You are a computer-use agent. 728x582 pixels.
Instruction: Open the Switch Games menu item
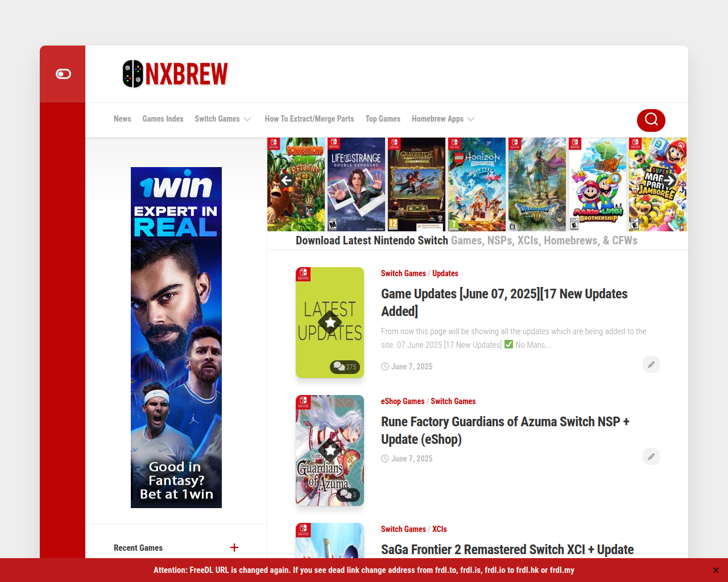pyautogui.click(x=217, y=119)
